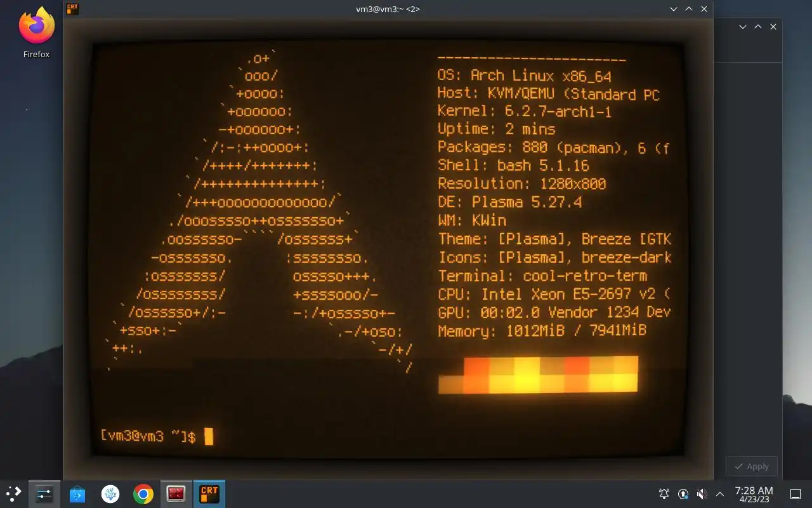
Task: Minimize the background settings window
Action: [742, 27]
